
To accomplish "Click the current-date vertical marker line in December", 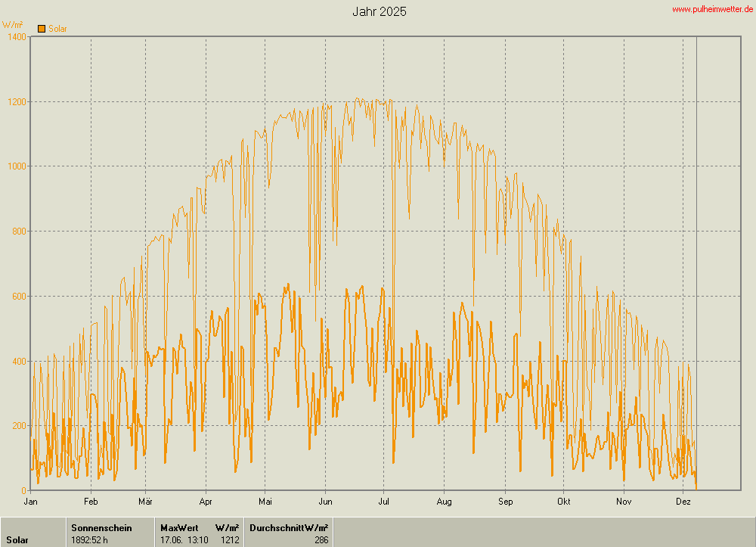I will click(x=696, y=227).
